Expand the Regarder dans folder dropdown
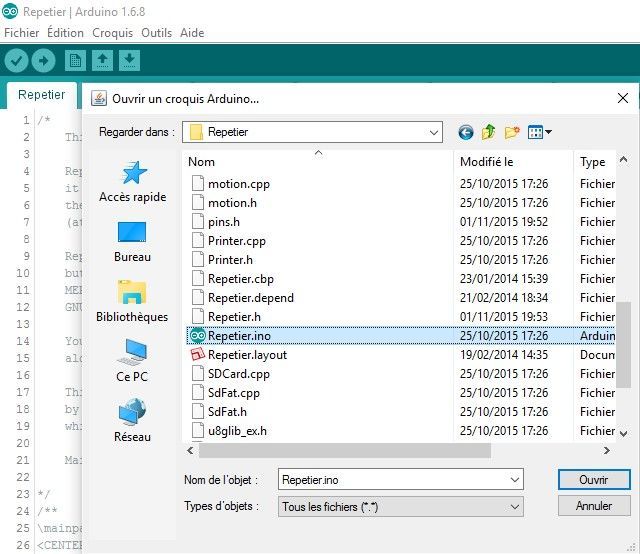The height and width of the screenshot is (554, 640). point(433,132)
